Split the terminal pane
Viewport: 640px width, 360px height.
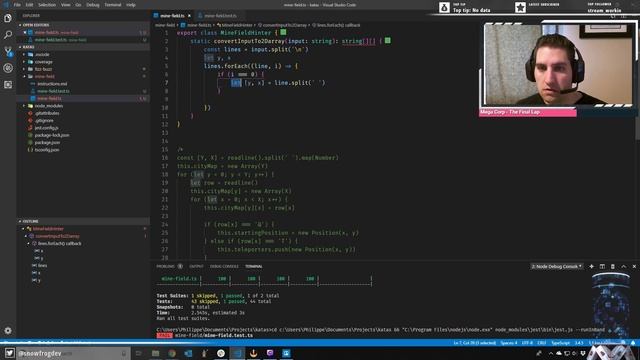coord(602,267)
